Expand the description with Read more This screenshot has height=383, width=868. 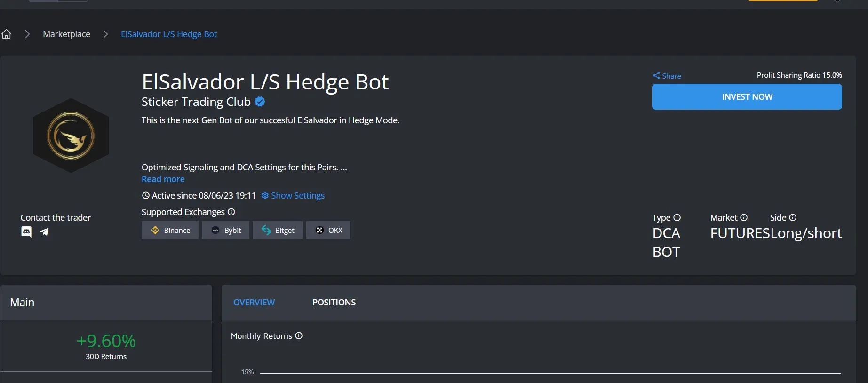[x=163, y=179]
